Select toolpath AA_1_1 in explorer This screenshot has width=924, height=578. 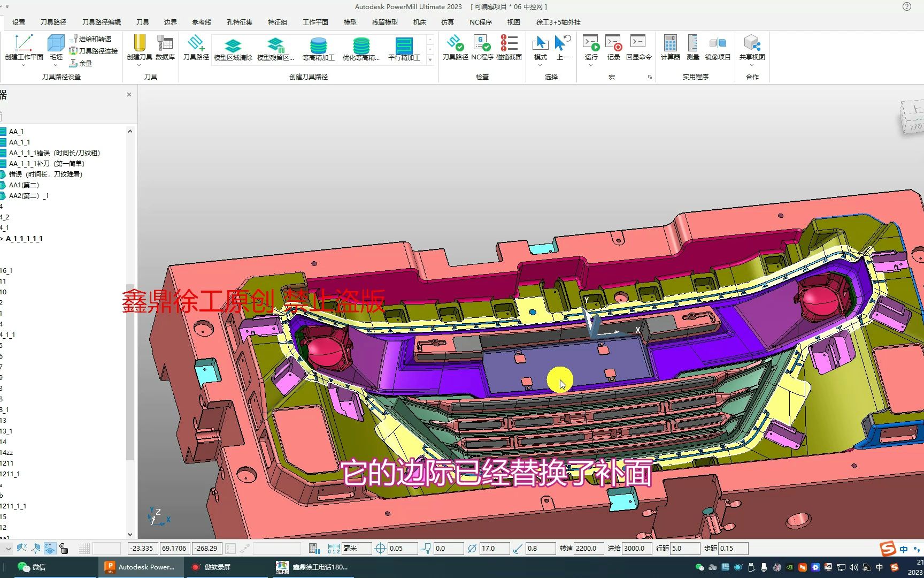[19, 142]
